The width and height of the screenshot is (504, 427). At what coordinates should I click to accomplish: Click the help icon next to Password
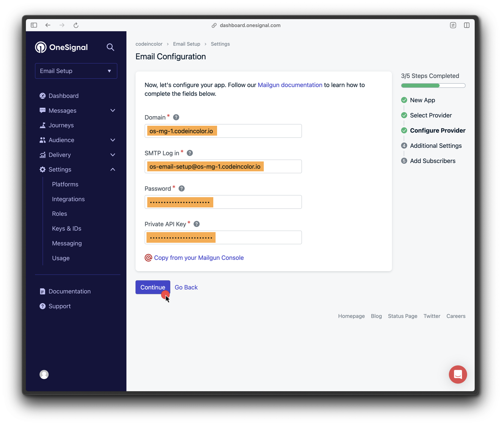(x=181, y=188)
